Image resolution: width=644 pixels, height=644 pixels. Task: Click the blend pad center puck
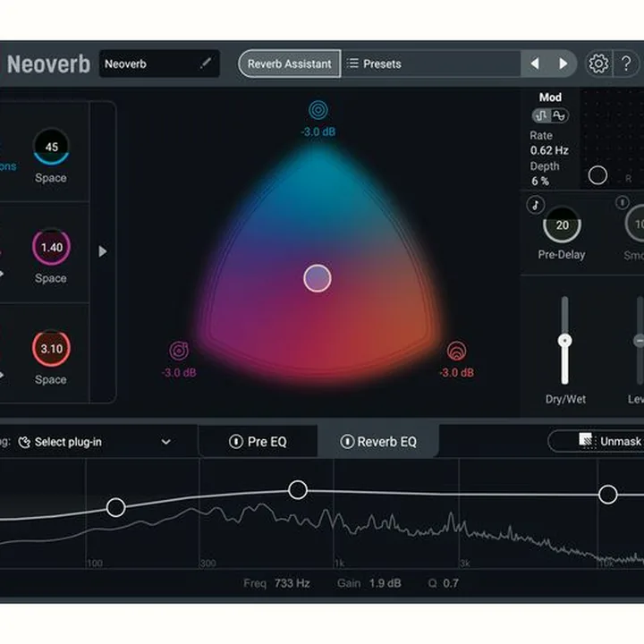318,278
